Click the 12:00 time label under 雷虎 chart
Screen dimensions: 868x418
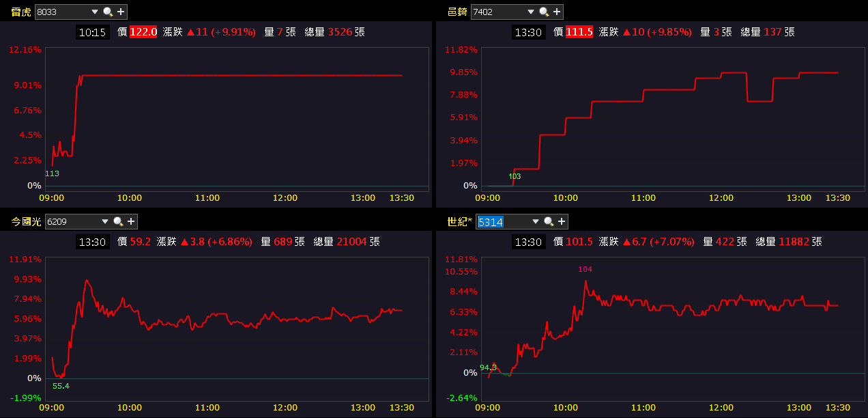point(285,197)
